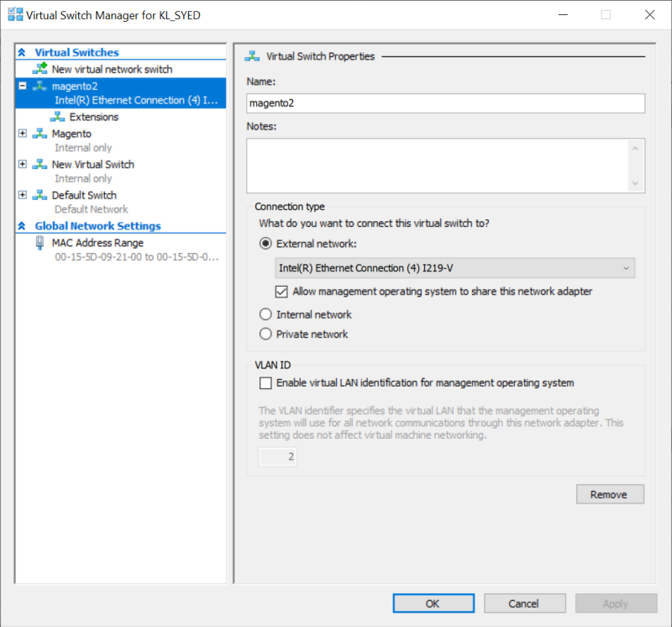This screenshot has width=672, height=627.
Task: Click the Default Switch network icon
Action: 39,195
